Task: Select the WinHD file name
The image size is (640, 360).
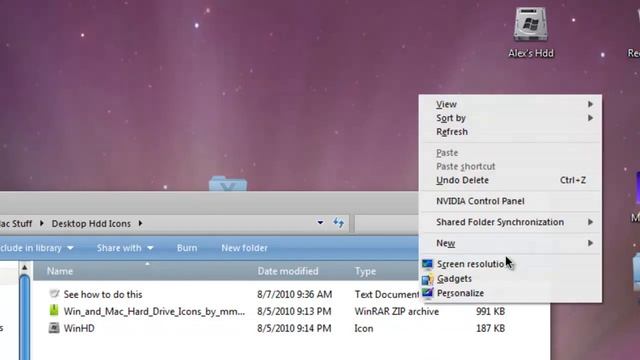Action: coord(79,328)
